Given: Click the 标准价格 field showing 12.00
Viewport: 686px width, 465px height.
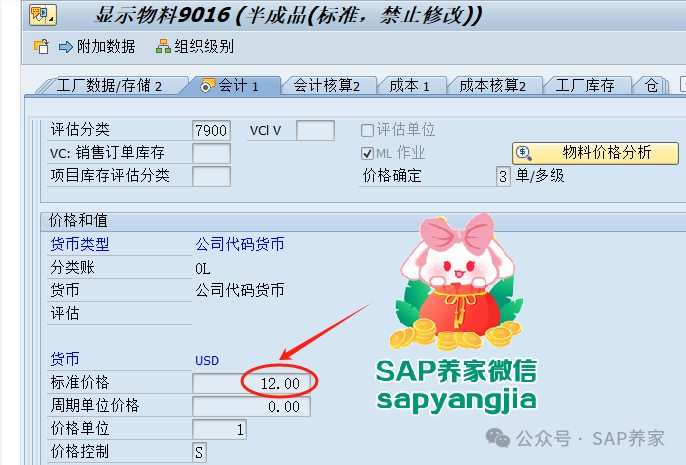Looking at the screenshot, I should (x=252, y=384).
